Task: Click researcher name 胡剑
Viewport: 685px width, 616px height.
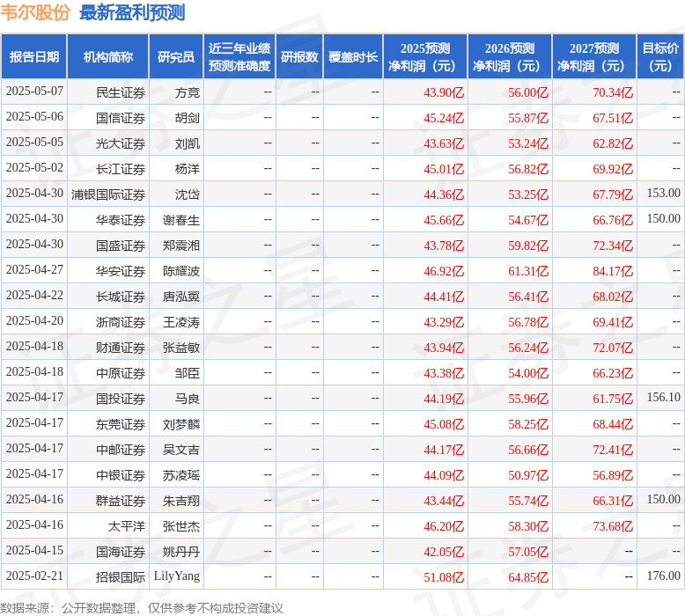Action: pyautogui.click(x=188, y=118)
